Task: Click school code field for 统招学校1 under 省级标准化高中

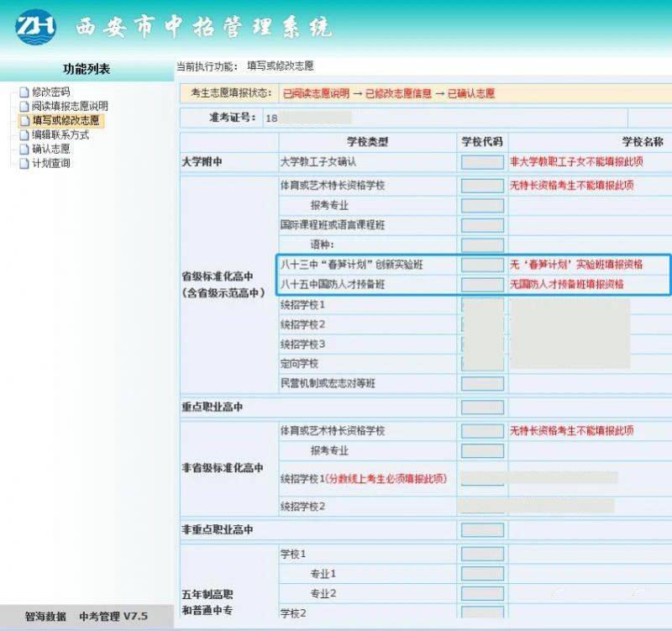Action: pos(482,305)
